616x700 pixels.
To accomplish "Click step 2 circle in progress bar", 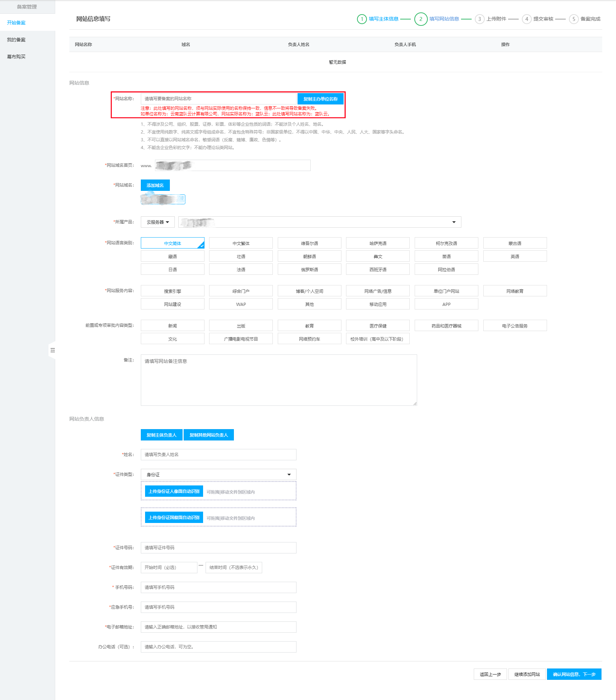I will coord(421,19).
